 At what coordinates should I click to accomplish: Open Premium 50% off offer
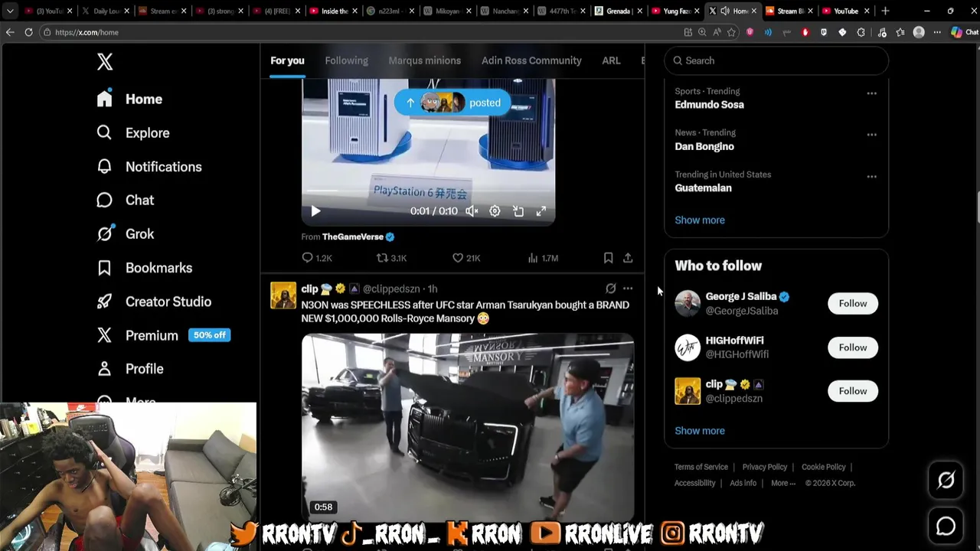click(x=163, y=335)
